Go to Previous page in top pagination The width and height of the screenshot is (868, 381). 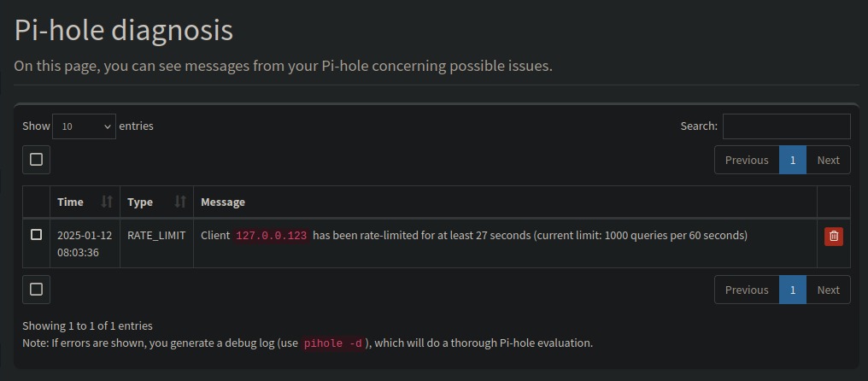pyautogui.click(x=747, y=160)
